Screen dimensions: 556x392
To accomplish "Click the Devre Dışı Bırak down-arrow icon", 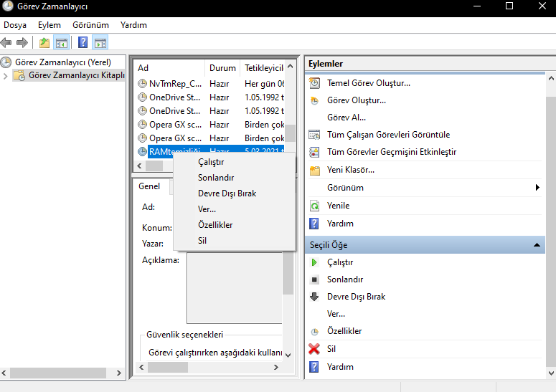I will [x=314, y=297].
